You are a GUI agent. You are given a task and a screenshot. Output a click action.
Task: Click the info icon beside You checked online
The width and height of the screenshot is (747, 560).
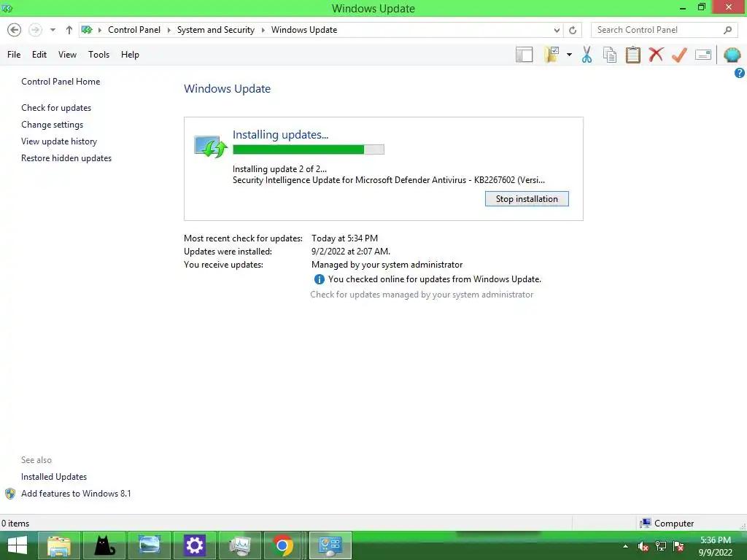click(320, 279)
